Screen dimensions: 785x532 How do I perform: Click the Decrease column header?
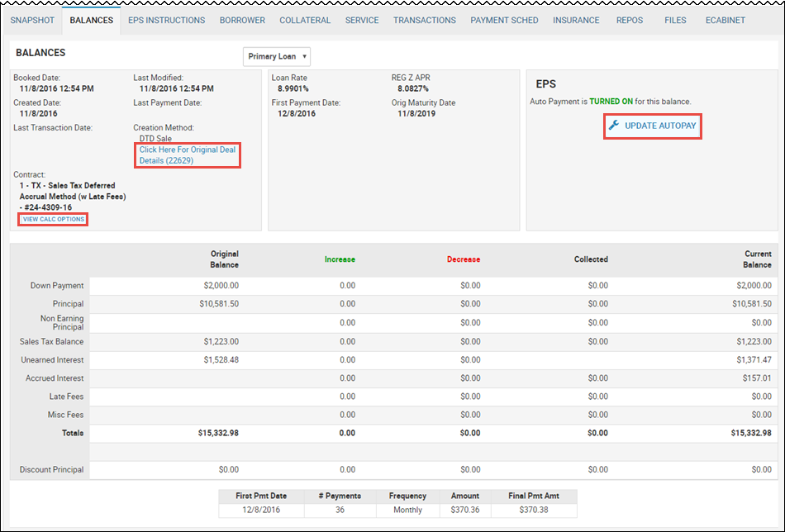[x=464, y=259]
